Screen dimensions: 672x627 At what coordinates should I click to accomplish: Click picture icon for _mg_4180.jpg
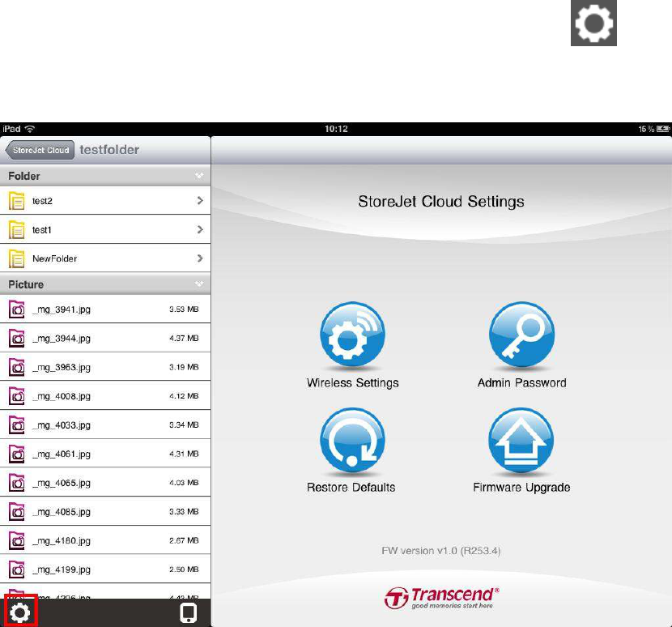(x=17, y=541)
